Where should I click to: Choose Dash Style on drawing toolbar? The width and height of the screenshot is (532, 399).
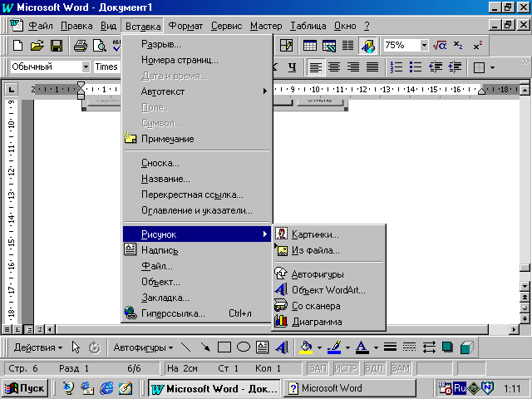click(410, 347)
